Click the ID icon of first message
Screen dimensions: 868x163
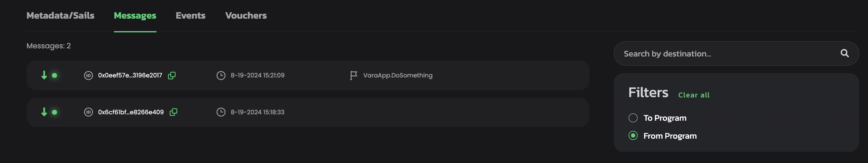[x=88, y=75]
